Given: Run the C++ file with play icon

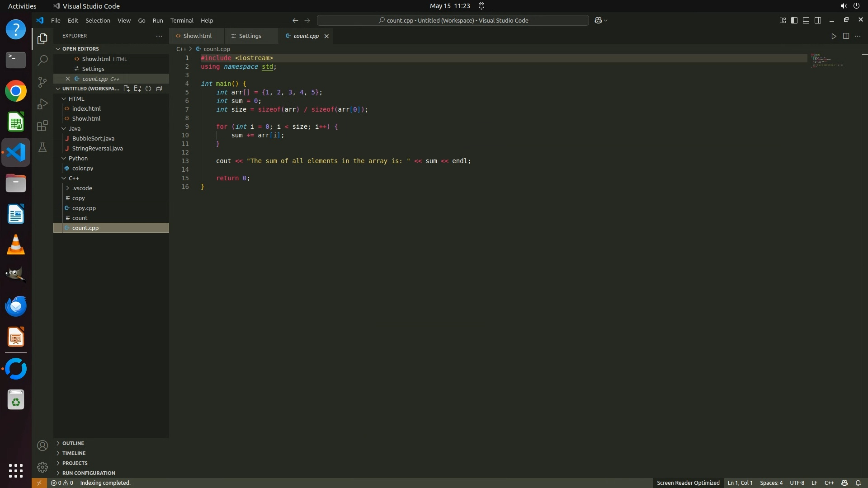Looking at the screenshot, I should pyautogui.click(x=834, y=36).
